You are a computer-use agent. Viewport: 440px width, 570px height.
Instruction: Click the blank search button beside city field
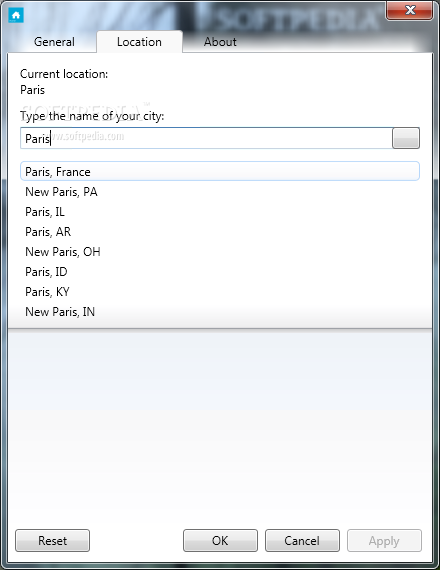406,138
